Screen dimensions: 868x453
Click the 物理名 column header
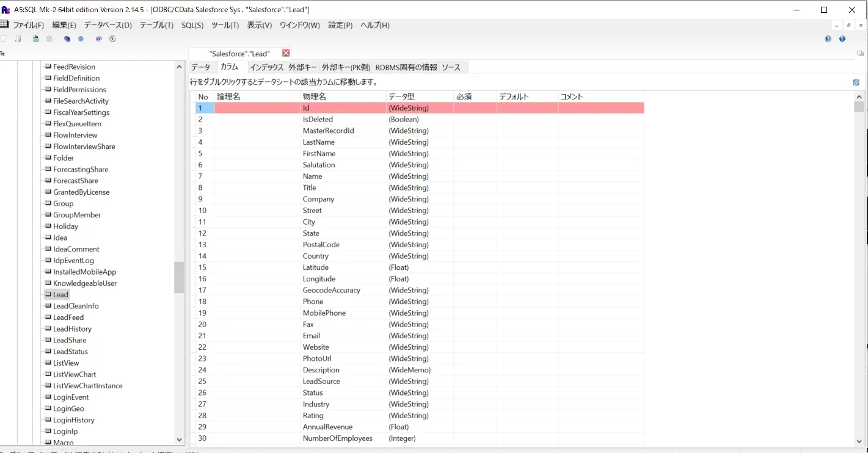click(x=315, y=96)
